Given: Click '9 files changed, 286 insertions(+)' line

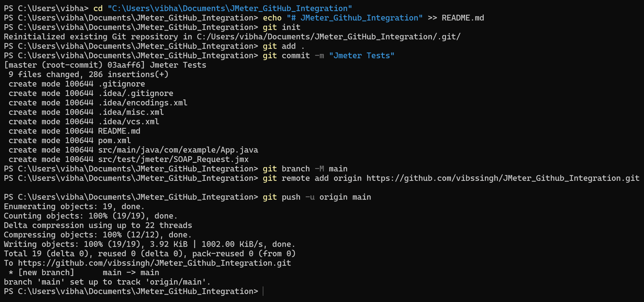Looking at the screenshot, I should 89,74.
